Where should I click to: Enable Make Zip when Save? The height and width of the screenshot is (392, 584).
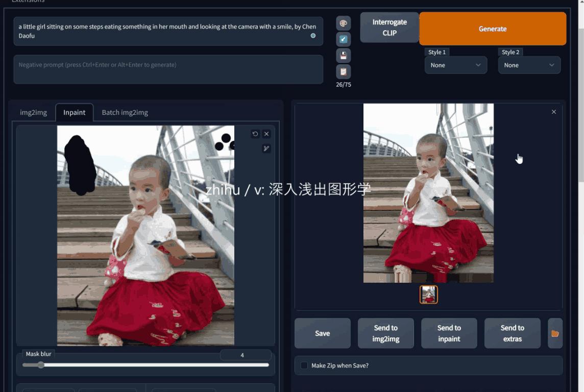click(x=304, y=365)
